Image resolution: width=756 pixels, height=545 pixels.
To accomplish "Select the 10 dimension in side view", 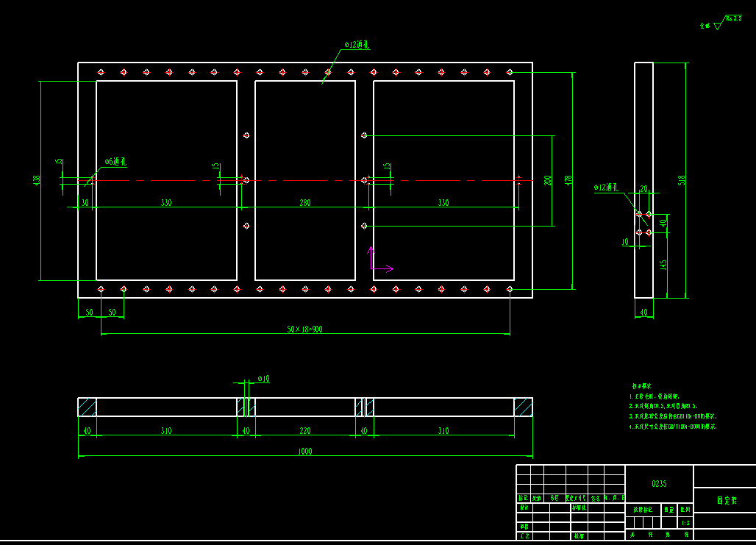I will pos(625,242).
